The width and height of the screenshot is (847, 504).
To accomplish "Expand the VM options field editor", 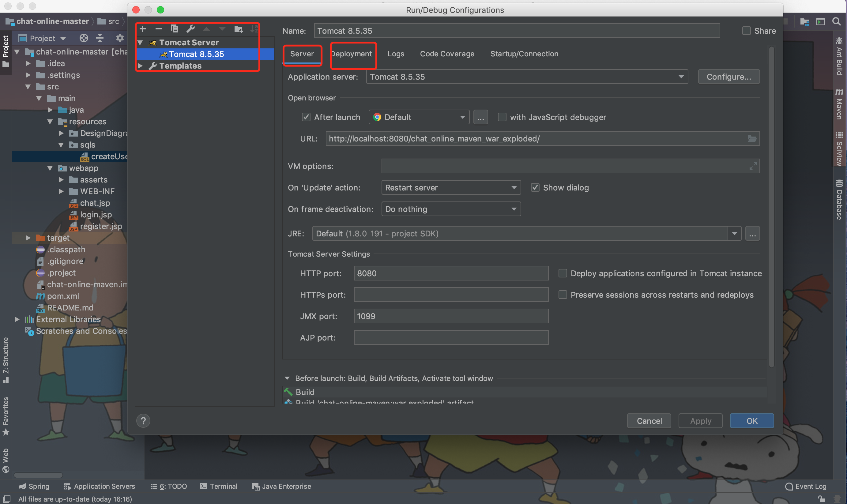I will click(753, 166).
